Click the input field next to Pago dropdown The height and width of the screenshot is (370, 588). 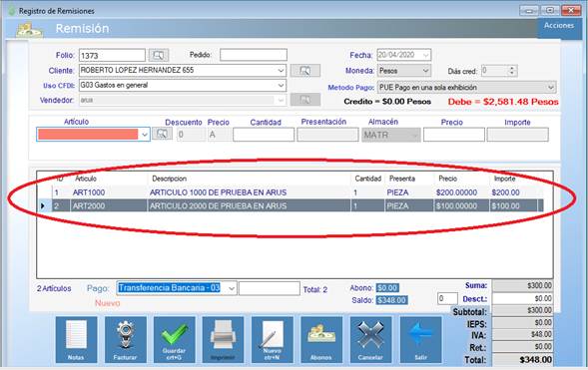point(270,288)
